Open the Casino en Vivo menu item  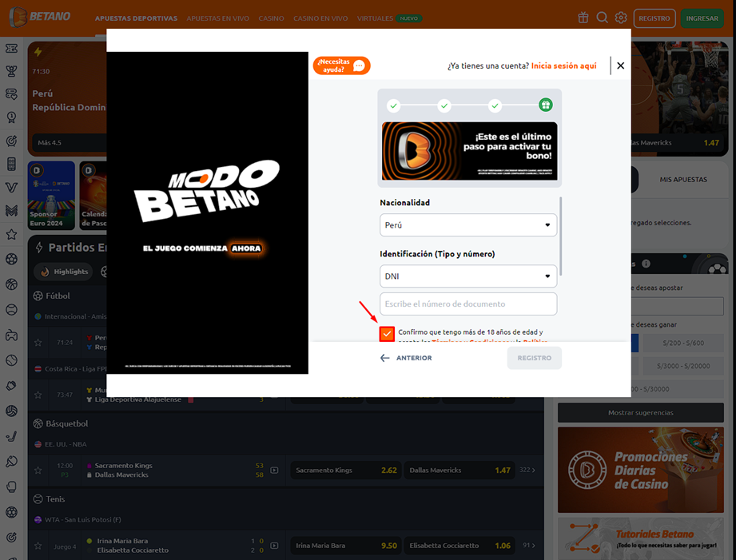(320, 18)
